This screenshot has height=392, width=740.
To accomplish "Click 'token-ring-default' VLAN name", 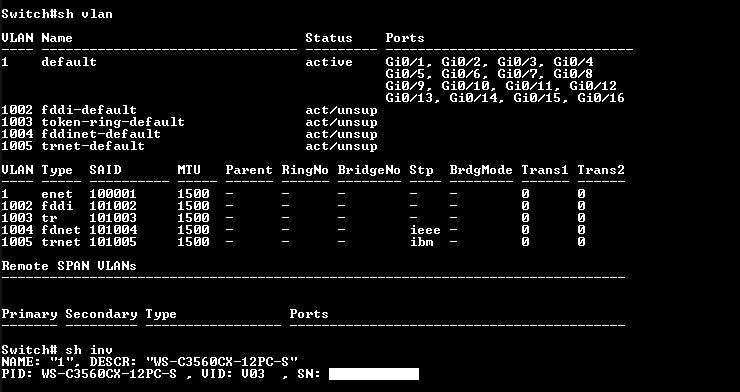I will (x=113, y=122).
